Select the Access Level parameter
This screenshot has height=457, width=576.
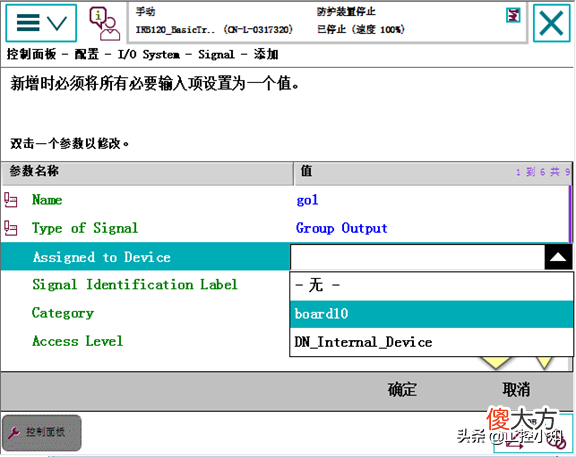(x=78, y=341)
